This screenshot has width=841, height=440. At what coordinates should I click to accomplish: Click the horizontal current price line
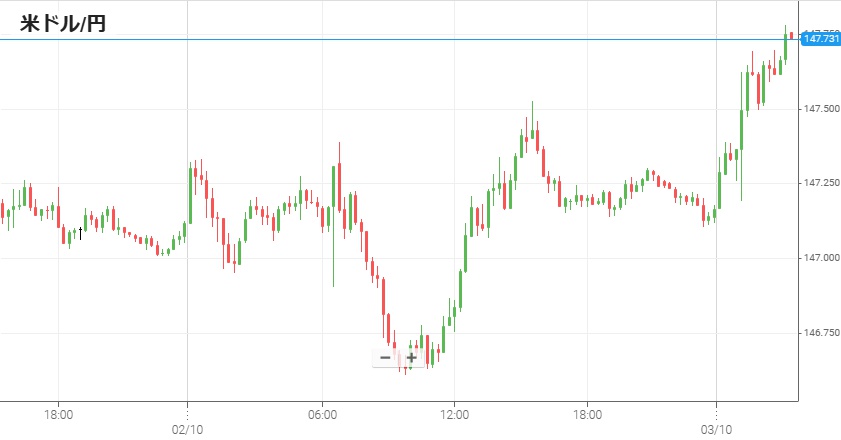click(x=400, y=39)
